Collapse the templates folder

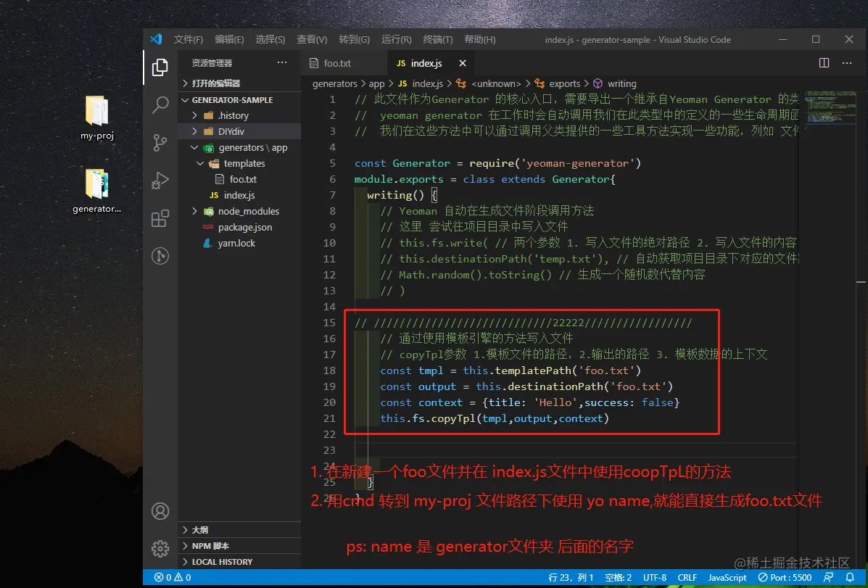pyautogui.click(x=200, y=163)
